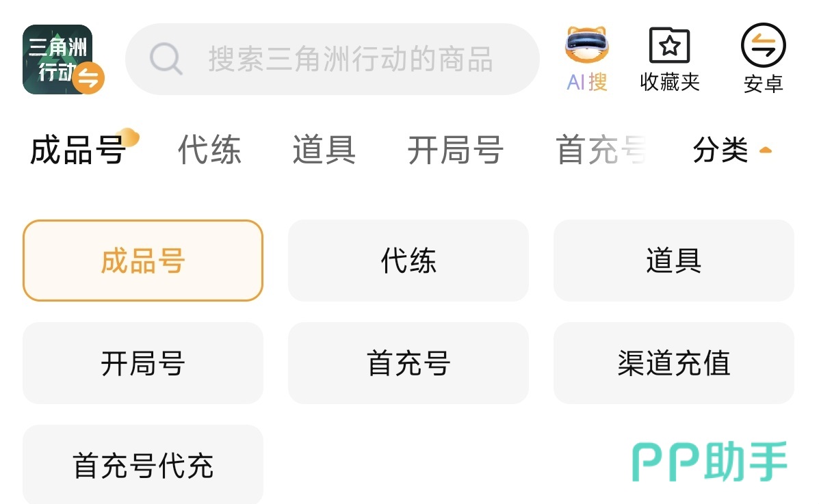The image size is (819, 504).
Task: Open the 收藏夹 favorites folder
Action: 669,58
